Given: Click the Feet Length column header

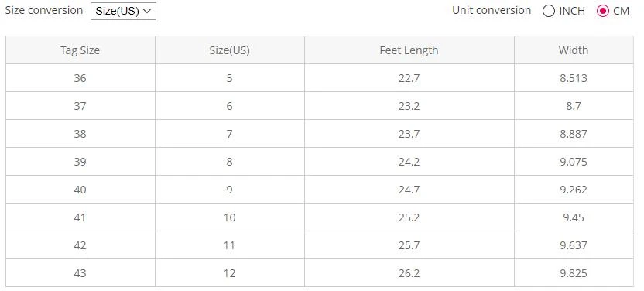Looking at the screenshot, I should tap(409, 50).
